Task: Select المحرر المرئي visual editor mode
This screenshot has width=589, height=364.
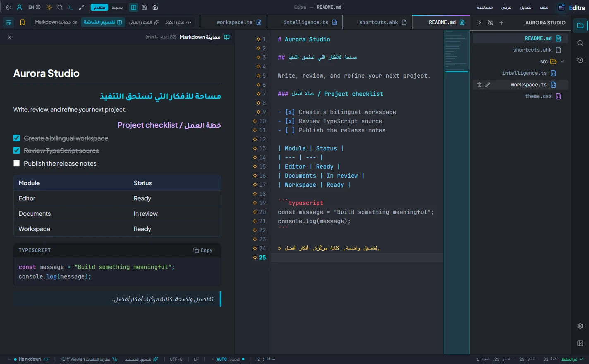Action: (x=144, y=22)
